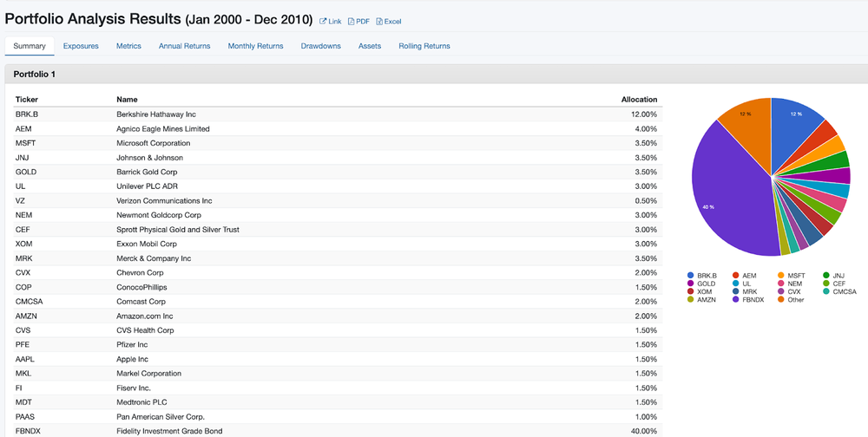The width and height of the screenshot is (868, 437).
Task: Click the CVX legend color dot
Action: click(x=780, y=291)
